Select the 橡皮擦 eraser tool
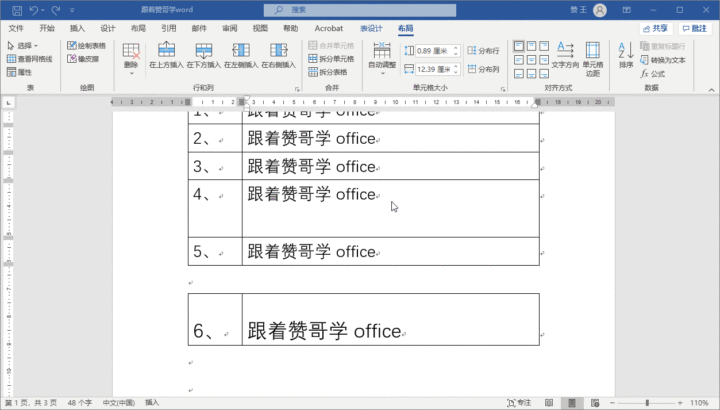 pos(83,59)
